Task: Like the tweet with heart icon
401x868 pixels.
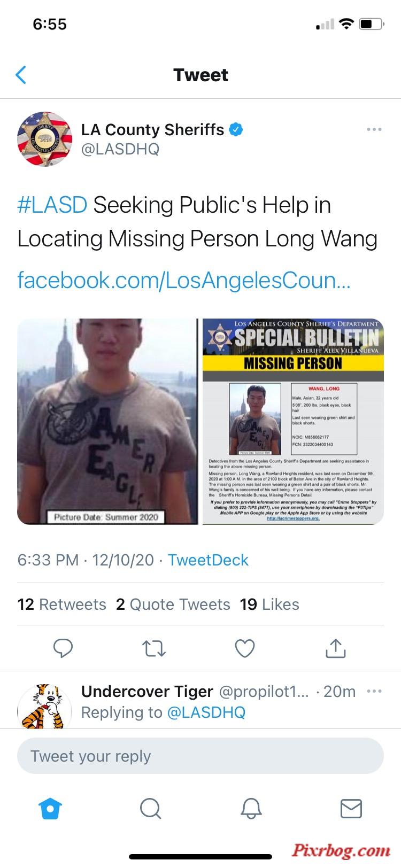Action: point(245,648)
